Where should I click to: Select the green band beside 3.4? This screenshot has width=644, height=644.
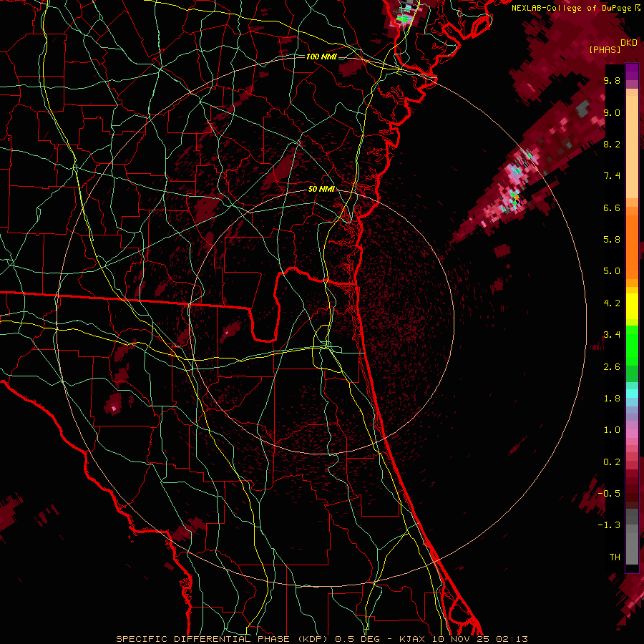pos(632,345)
